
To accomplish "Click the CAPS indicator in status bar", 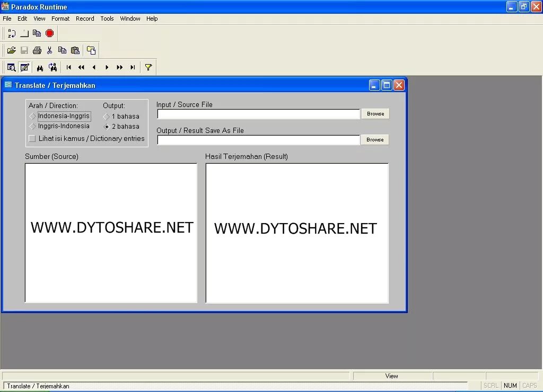I will [530, 386].
